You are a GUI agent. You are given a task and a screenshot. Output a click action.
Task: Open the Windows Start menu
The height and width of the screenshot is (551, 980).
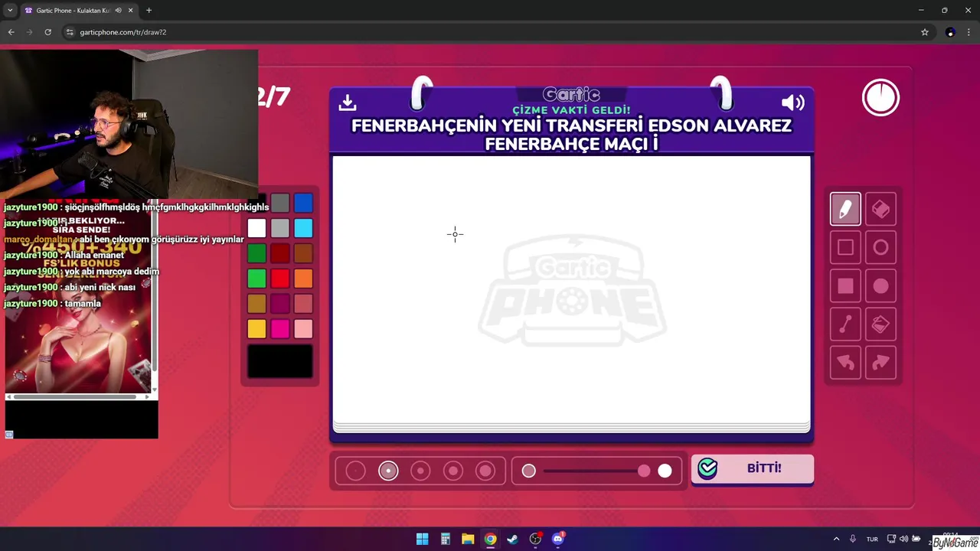point(422,539)
